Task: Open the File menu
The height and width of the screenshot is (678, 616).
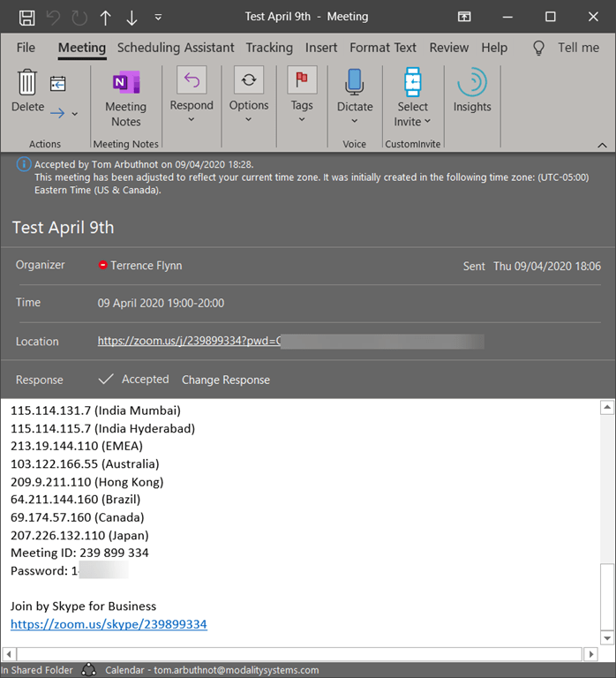Action: (26, 48)
